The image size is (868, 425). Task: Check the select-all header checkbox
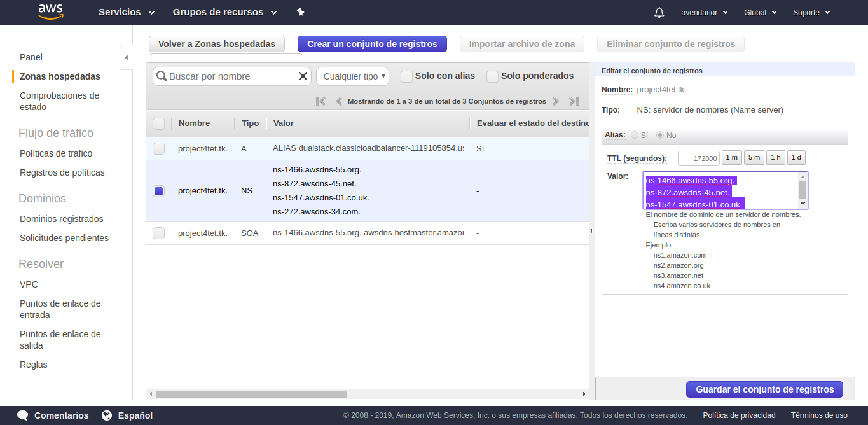pyautogui.click(x=159, y=123)
